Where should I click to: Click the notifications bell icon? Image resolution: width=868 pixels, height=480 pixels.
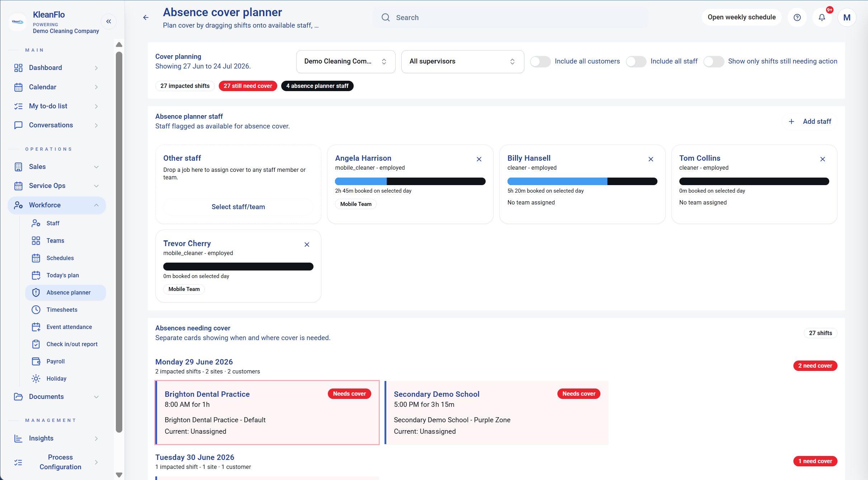pyautogui.click(x=822, y=18)
